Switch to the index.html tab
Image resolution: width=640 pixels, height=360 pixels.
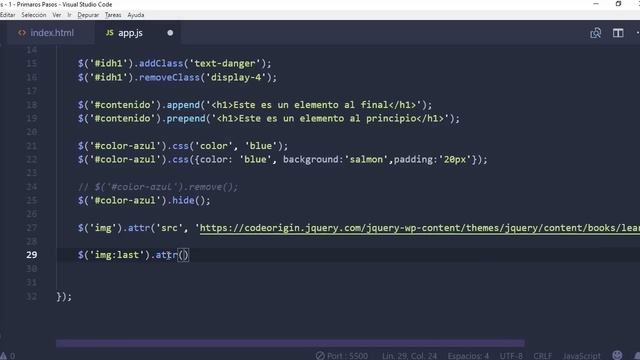coord(46,33)
